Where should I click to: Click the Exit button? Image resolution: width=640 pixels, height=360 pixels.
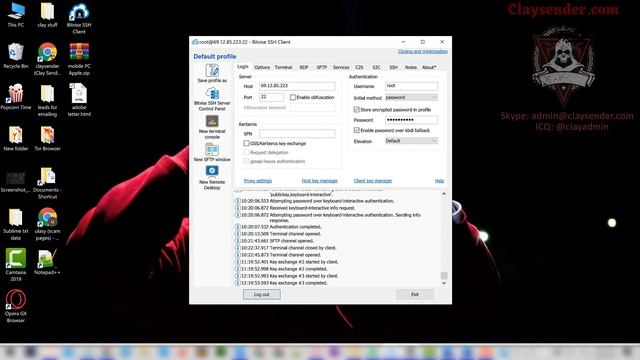(415, 294)
